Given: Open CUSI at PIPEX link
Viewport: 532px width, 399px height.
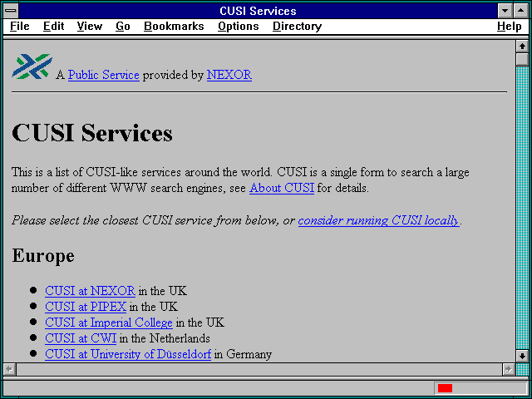Looking at the screenshot, I should point(86,307).
